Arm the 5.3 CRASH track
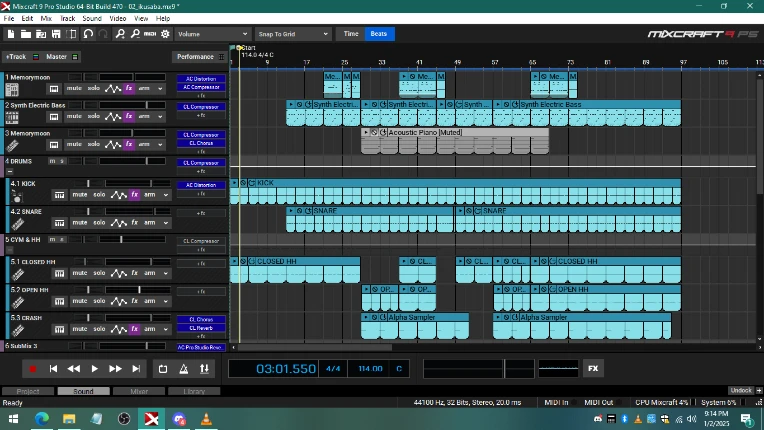This screenshot has width=764, height=430. click(150, 329)
